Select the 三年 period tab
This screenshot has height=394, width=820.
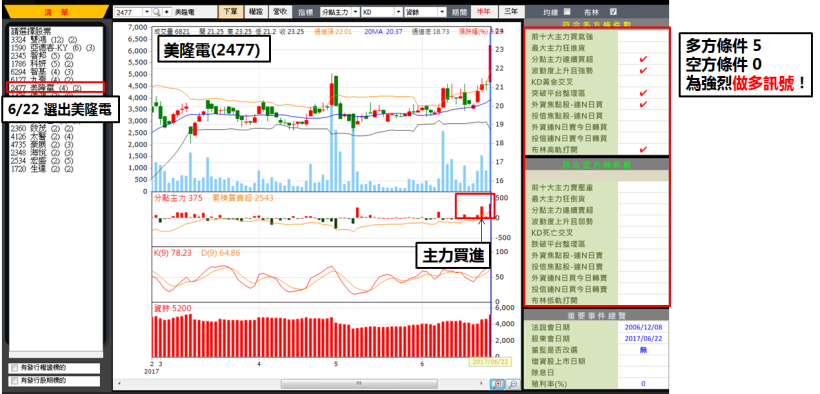tap(510, 12)
